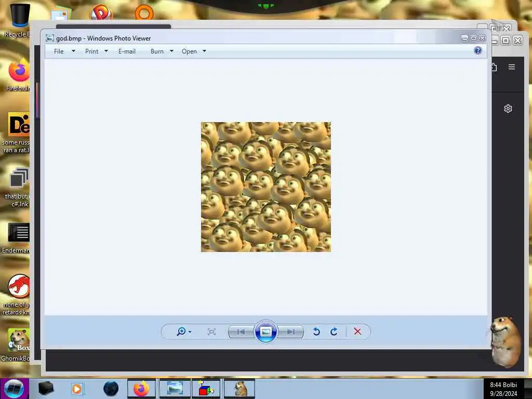Open the zoom magnifier control
The width and height of the screenshot is (532, 399).
[181, 331]
